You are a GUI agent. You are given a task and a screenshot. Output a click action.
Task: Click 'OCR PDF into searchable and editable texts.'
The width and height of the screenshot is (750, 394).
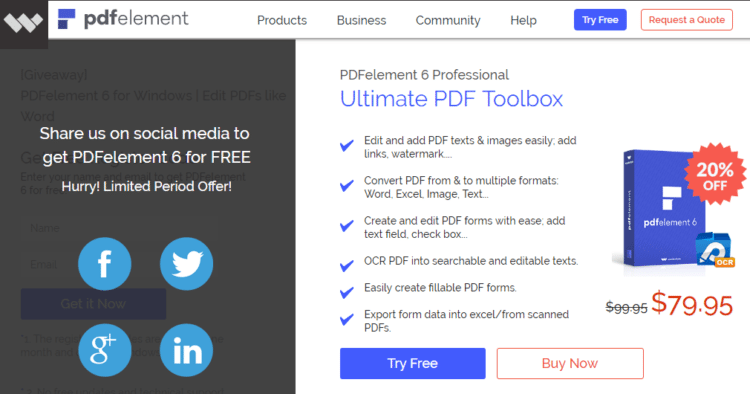click(471, 261)
